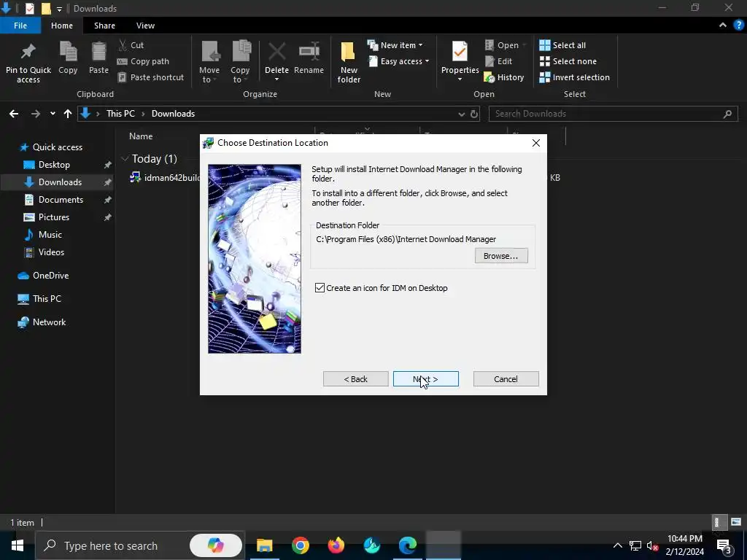
Task: Expand address bar history dropdown
Action: click(461, 114)
